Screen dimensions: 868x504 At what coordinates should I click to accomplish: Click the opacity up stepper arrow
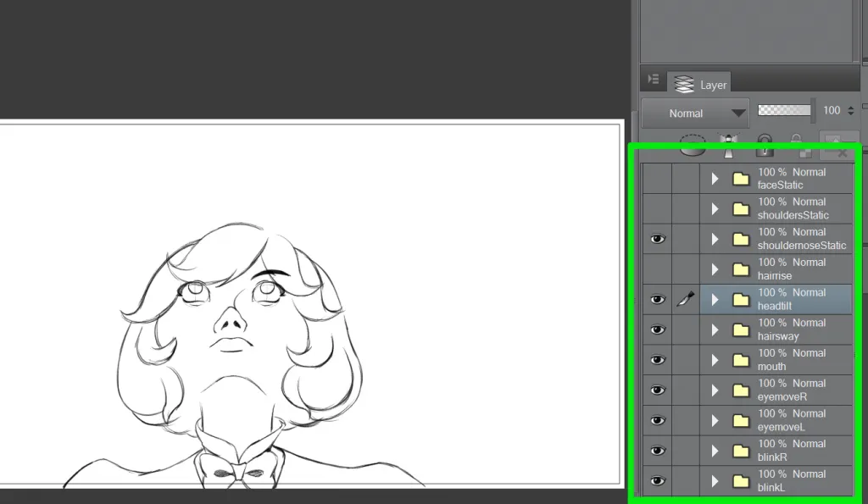tap(850, 107)
